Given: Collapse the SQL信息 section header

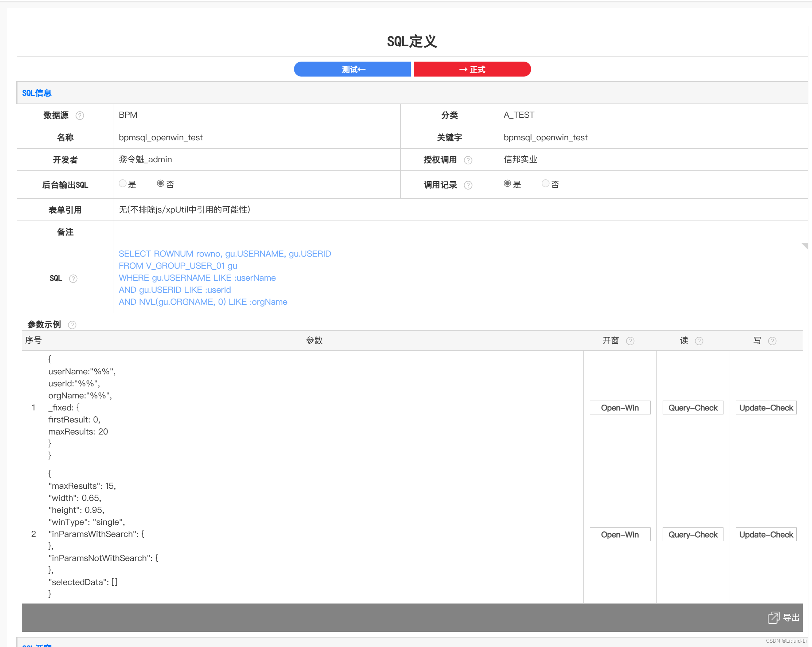Looking at the screenshot, I should [x=36, y=93].
